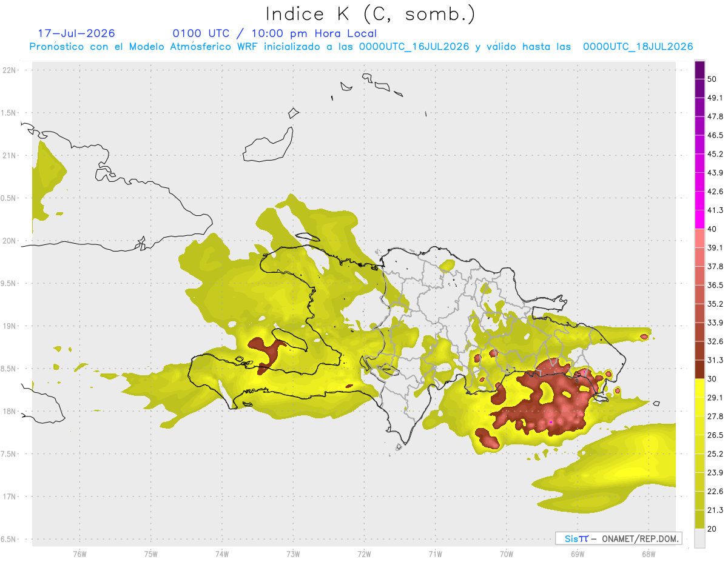Screen dimensions: 728x562
Task: Click the '46.5' value on the color scale
Action: pos(715,135)
